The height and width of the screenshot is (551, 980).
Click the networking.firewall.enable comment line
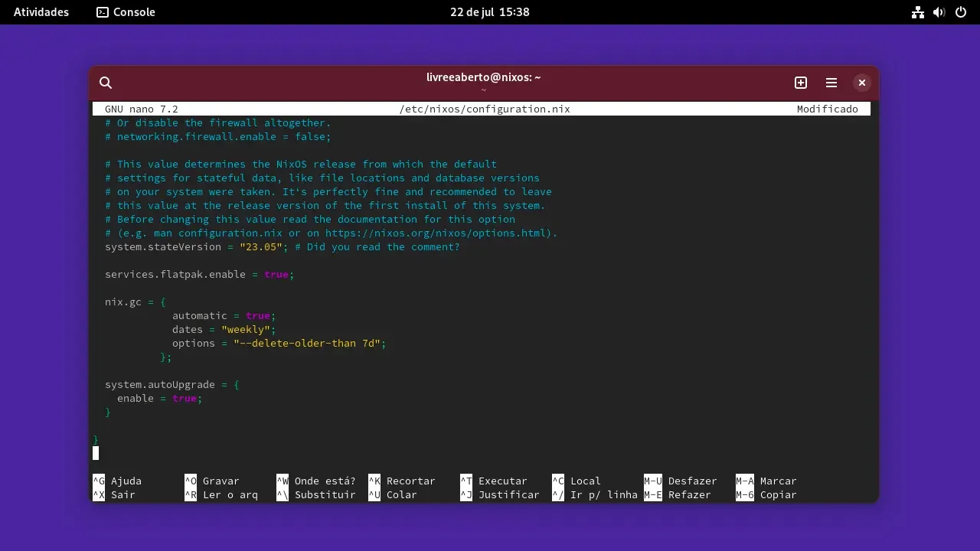pyautogui.click(x=218, y=137)
